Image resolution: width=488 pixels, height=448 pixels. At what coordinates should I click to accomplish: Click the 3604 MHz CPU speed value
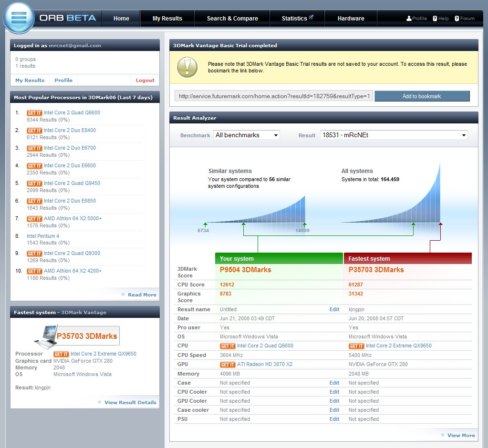click(x=231, y=355)
